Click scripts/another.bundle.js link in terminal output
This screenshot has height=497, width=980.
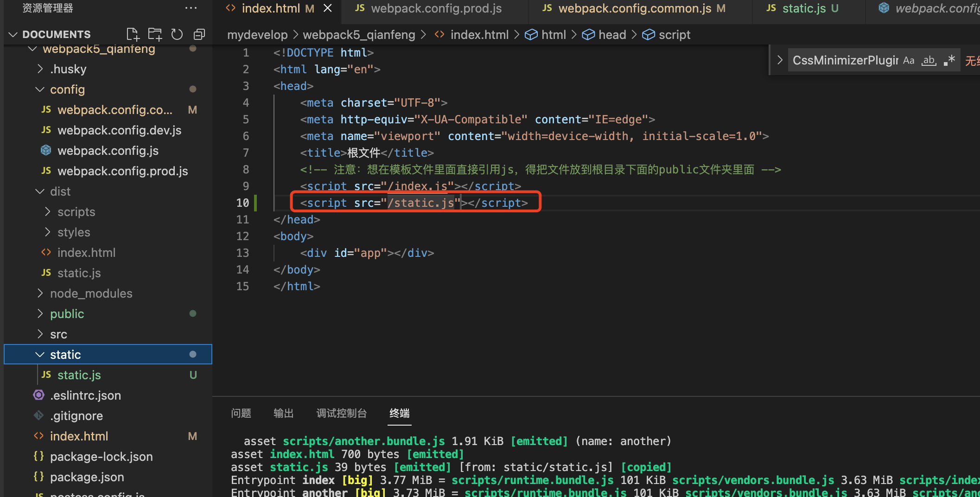pos(364,441)
